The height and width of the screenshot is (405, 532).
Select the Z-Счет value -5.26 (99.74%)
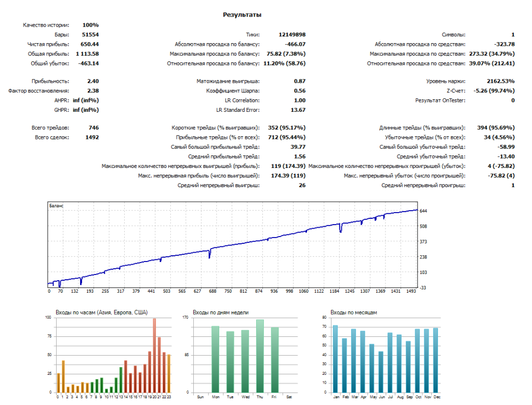click(494, 90)
